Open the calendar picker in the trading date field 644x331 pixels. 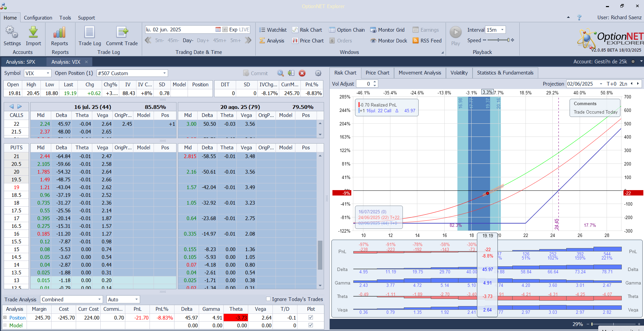pos(218,30)
